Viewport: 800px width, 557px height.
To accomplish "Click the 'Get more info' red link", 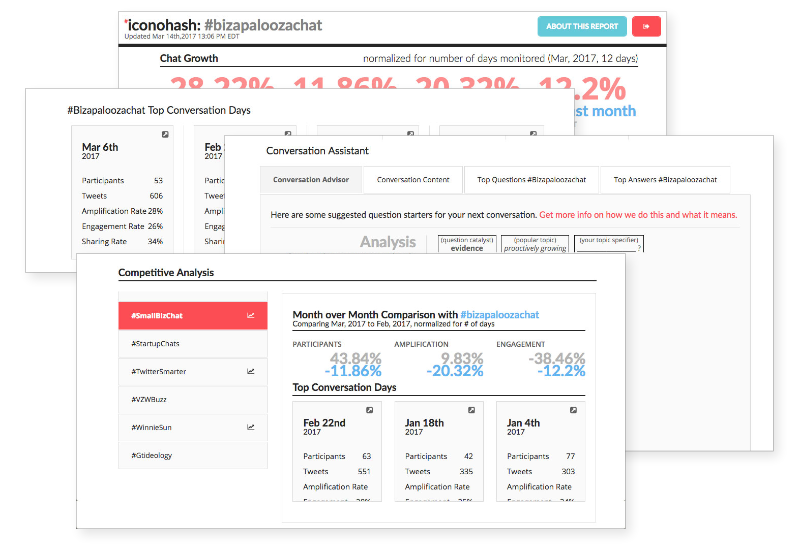I will (x=638, y=215).
